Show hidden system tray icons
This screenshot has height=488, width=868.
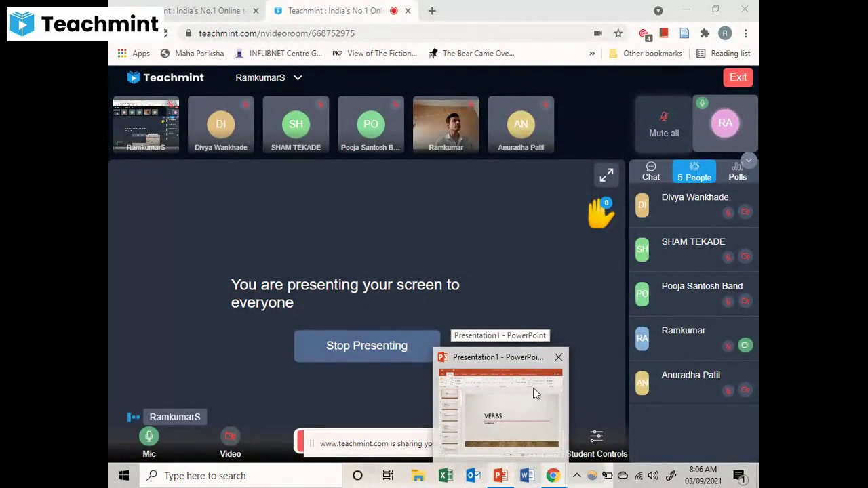(x=577, y=476)
